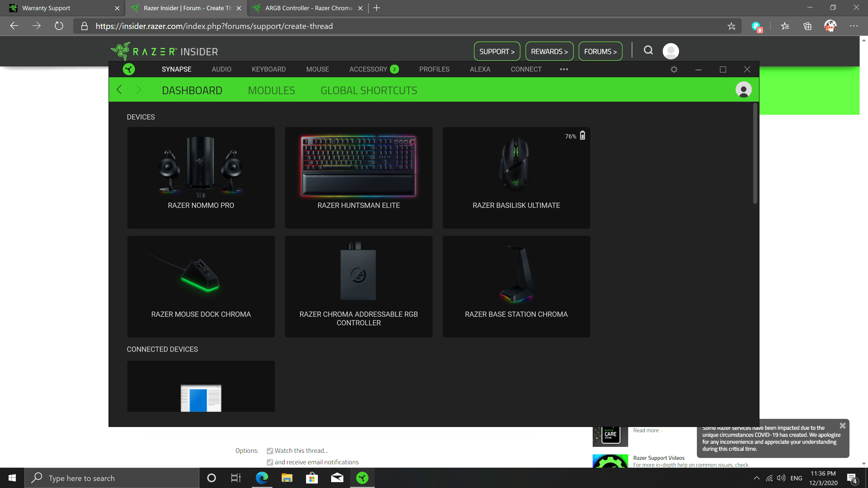Navigate back using the Synapse back arrow

pos(119,90)
